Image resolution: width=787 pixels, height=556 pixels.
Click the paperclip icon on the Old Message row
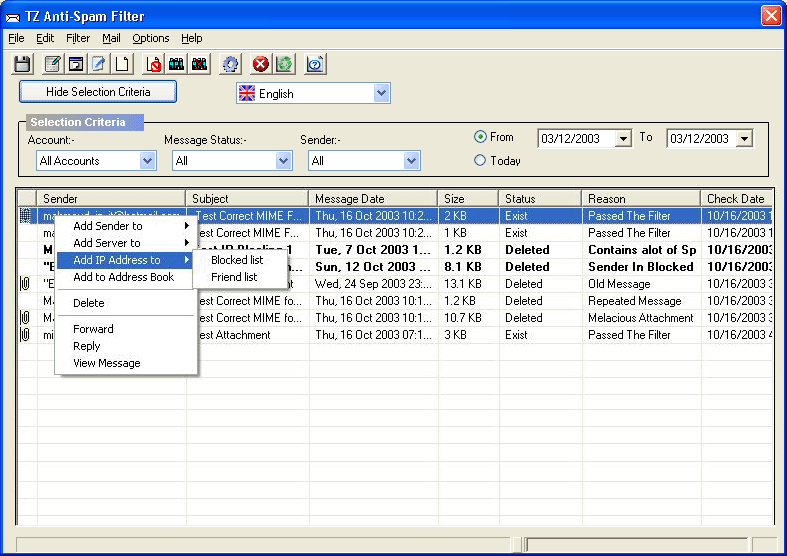point(25,284)
